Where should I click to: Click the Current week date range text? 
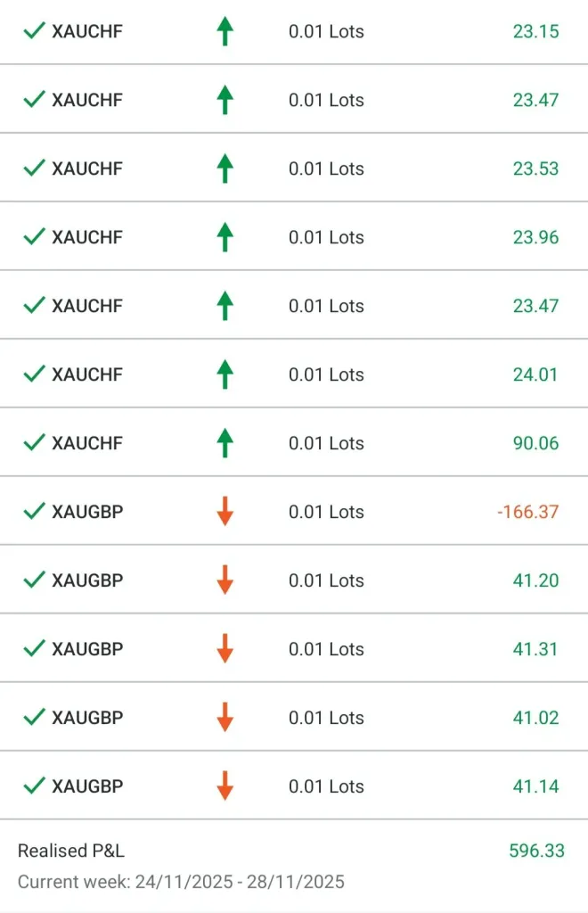[181, 883]
